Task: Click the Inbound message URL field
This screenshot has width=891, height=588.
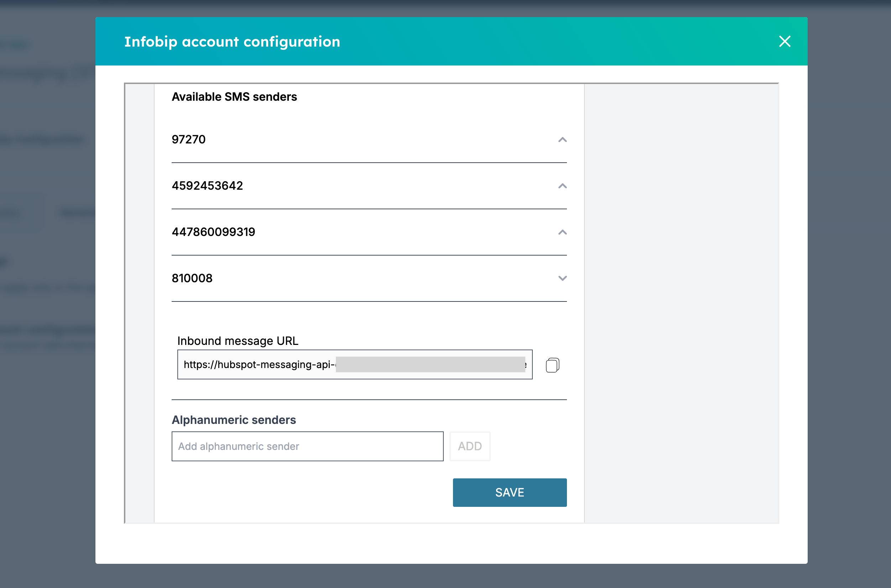Action: (x=355, y=364)
